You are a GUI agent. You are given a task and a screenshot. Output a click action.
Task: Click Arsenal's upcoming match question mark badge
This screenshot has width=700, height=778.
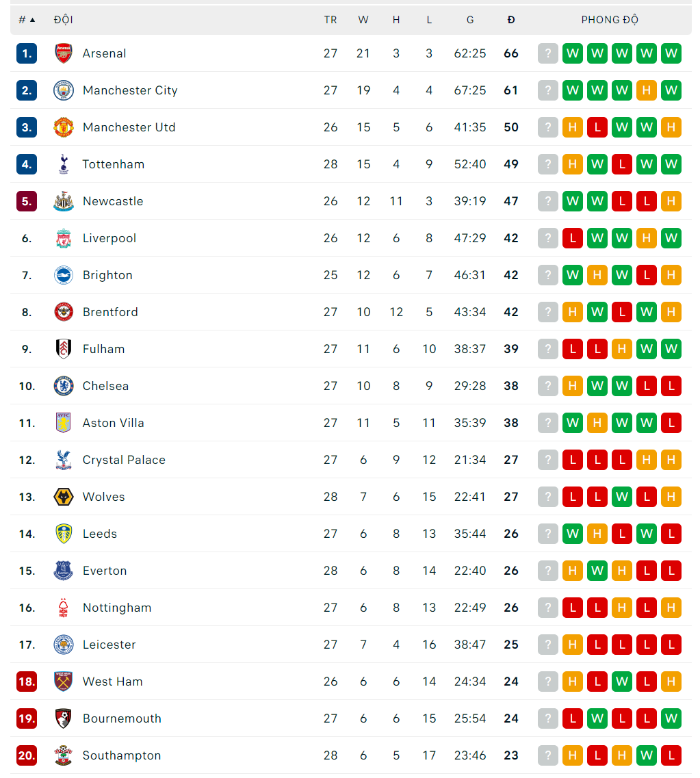pos(548,53)
